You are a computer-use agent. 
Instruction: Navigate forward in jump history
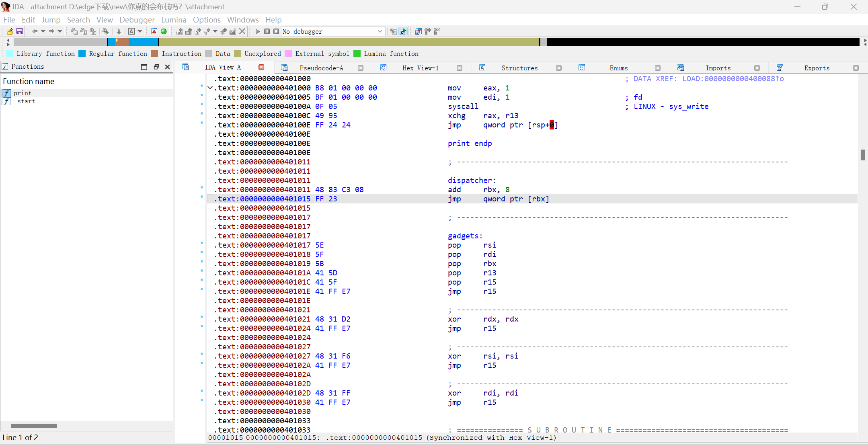point(51,31)
